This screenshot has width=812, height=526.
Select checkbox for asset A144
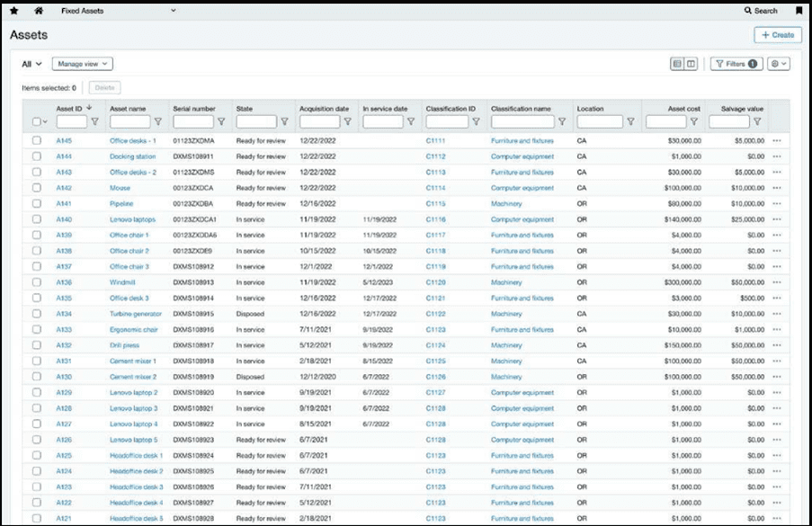pyautogui.click(x=36, y=156)
